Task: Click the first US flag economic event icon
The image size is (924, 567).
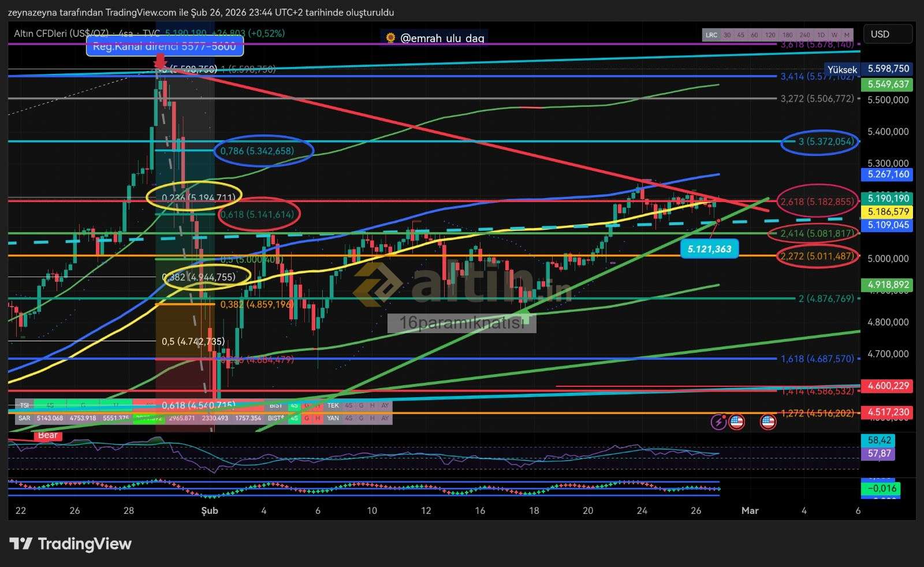Action: point(736,422)
